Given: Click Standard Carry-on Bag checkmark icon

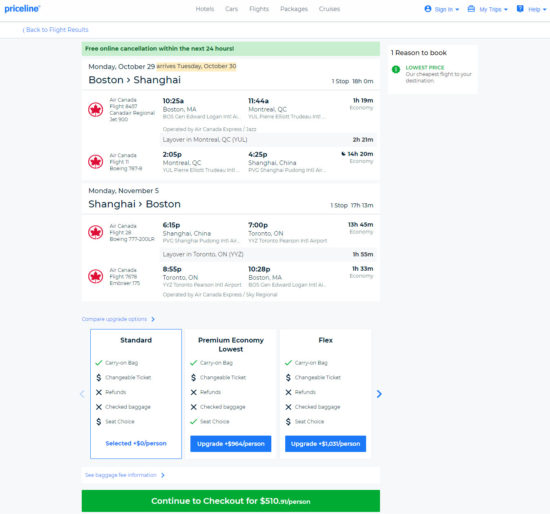Looking at the screenshot, I should [99, 363].
